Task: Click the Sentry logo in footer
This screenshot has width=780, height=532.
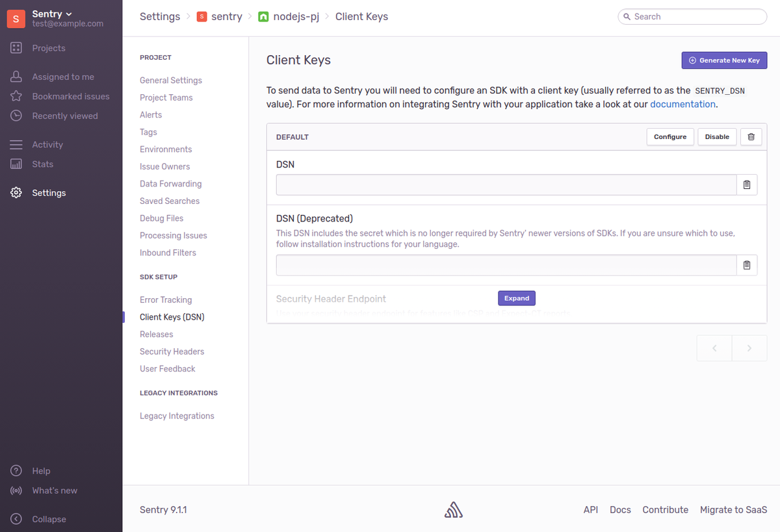Action: [x=454, y=510]
